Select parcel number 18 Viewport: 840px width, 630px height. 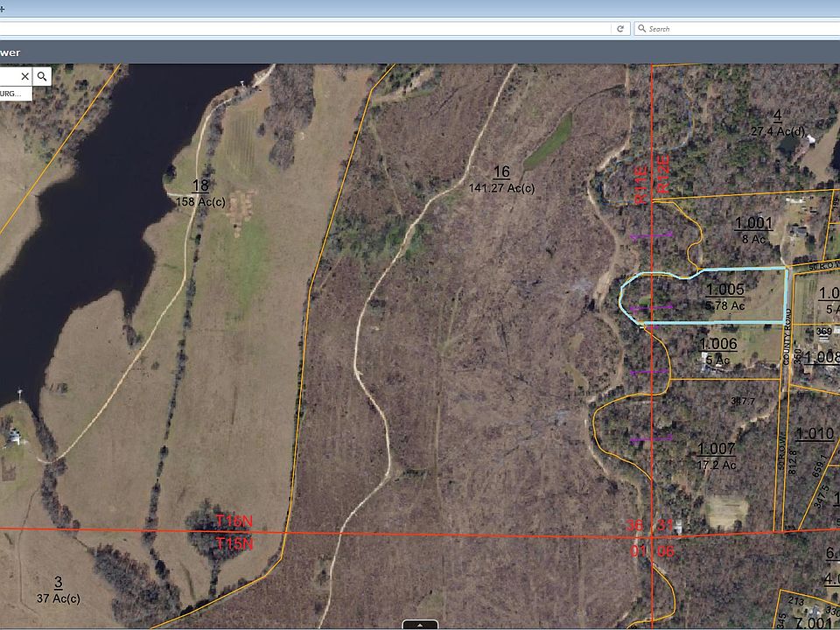pos(200,185)
